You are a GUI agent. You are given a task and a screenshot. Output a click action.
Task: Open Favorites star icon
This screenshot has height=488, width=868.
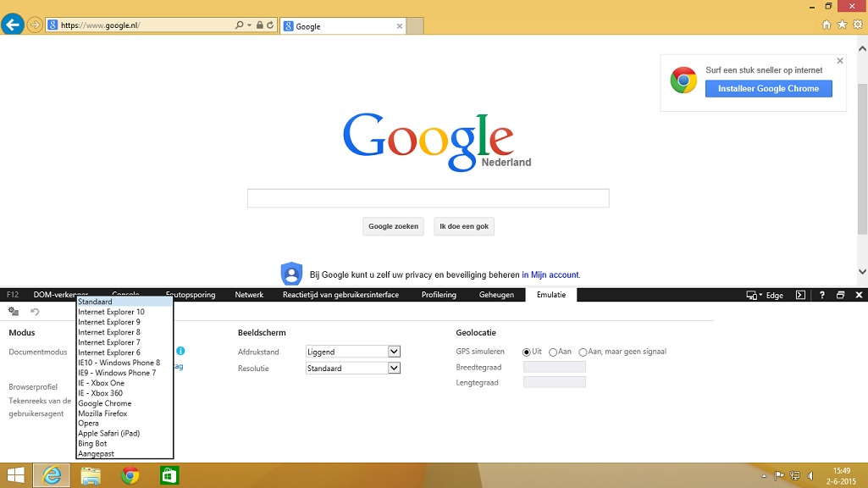click(842, 25)
